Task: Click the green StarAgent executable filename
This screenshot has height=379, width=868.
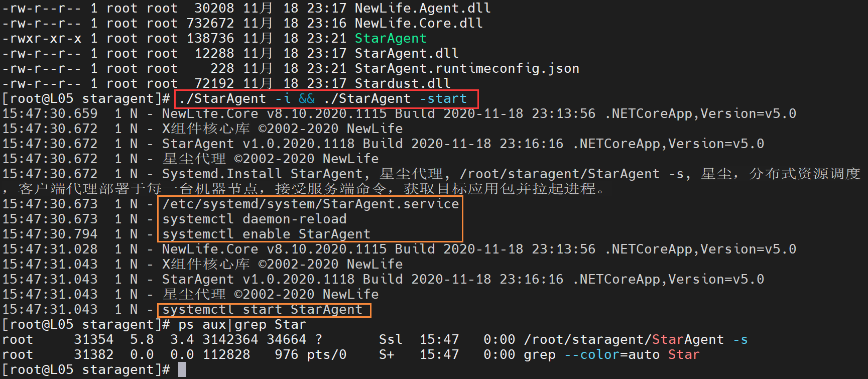Action: (391, 38)
